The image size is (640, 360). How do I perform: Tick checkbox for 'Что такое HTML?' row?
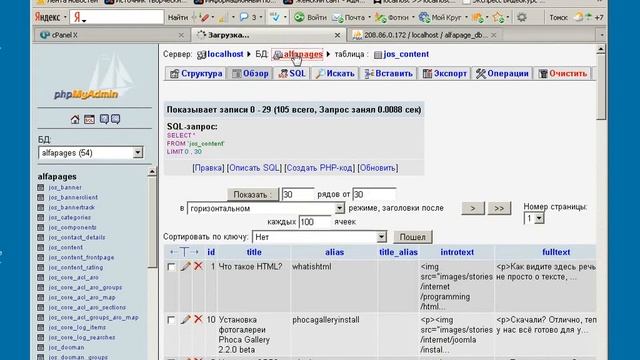[x=171, y=267]
